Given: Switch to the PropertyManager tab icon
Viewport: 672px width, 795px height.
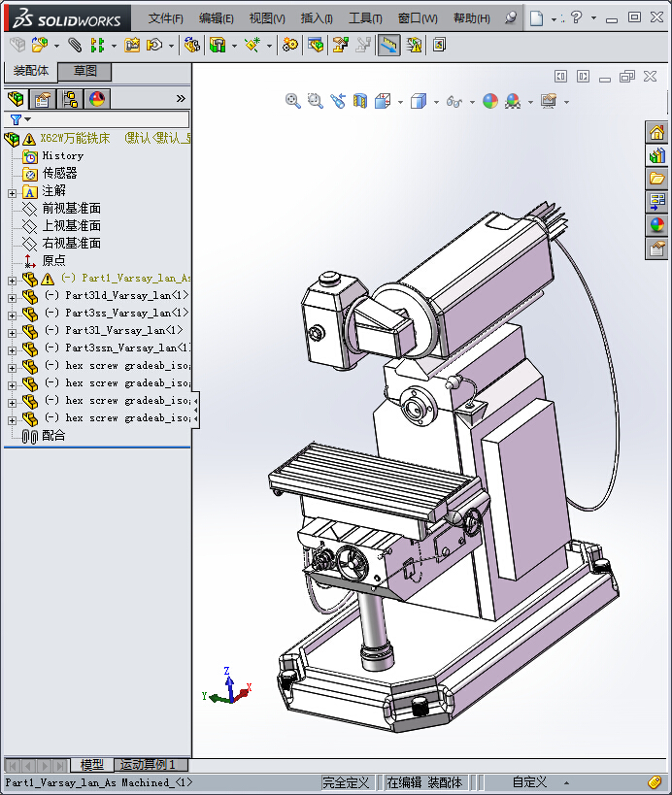Looking at the screenshot, I should click(x=43, y=99).
